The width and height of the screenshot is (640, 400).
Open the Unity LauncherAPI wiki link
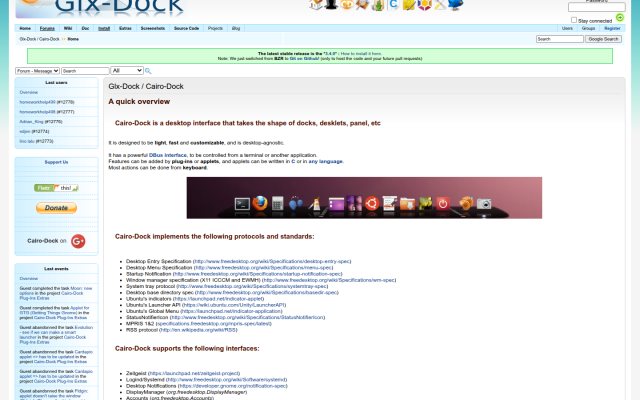click(234, 305)
